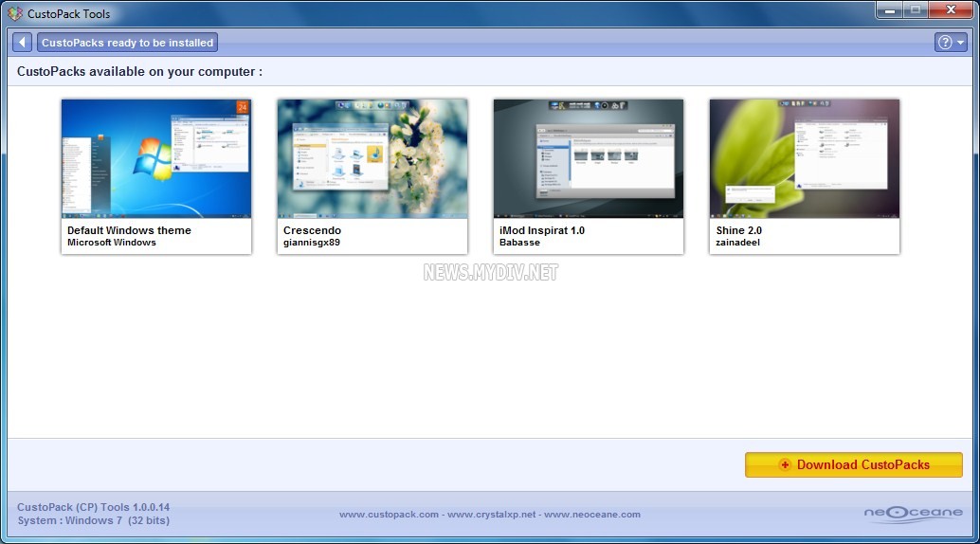This screenshot has height=544, width=980.
Task: Click the 'Crescendo' title text
Action: [312, 230]
